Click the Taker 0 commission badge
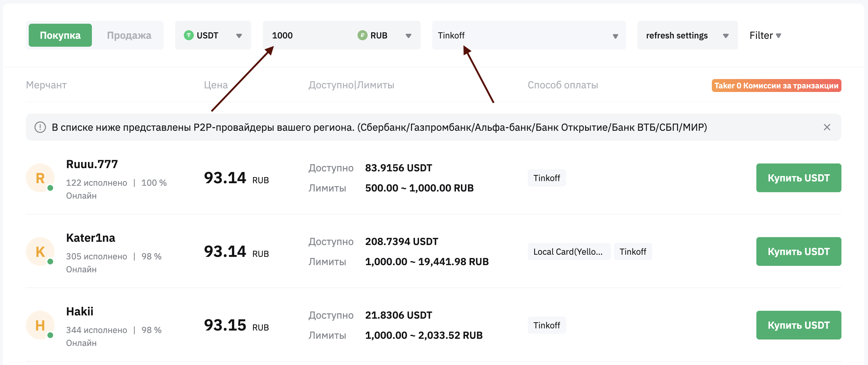Screen dimensions: 868x365 pos(776,86)
